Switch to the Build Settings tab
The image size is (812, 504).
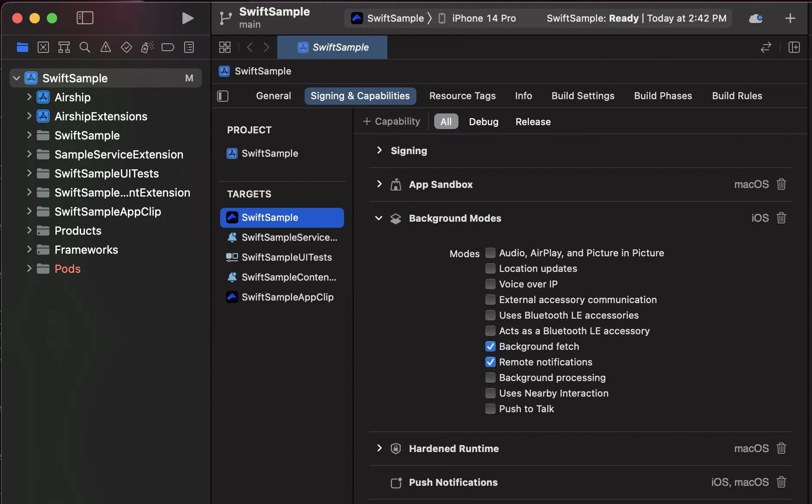[582, 96]
